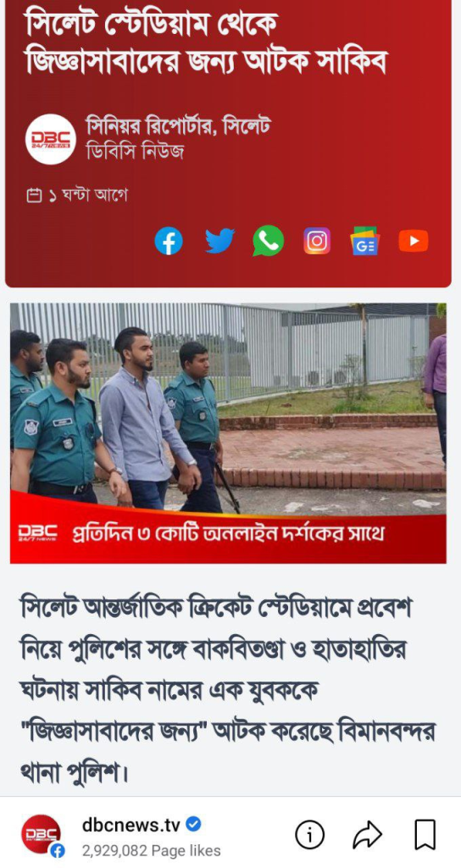Tap the page info icon
This screenshot has height=868, width=461.
pyautogui.click(x=309, y=835)
